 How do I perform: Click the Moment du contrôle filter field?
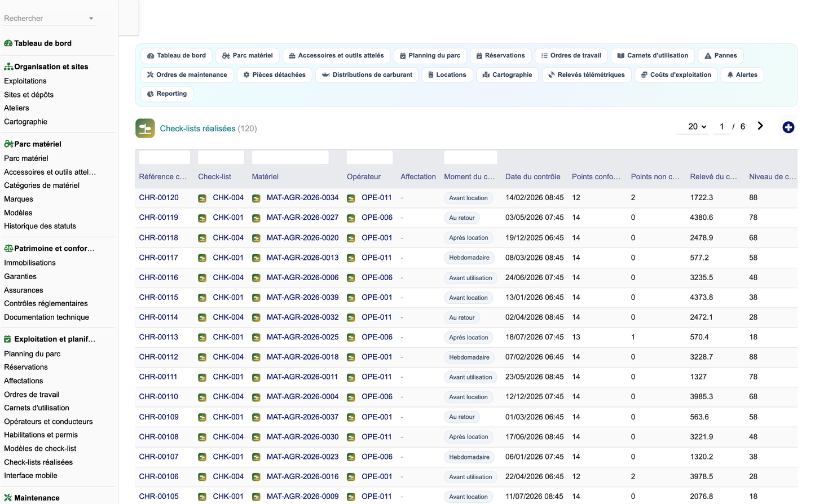point(470,157)
